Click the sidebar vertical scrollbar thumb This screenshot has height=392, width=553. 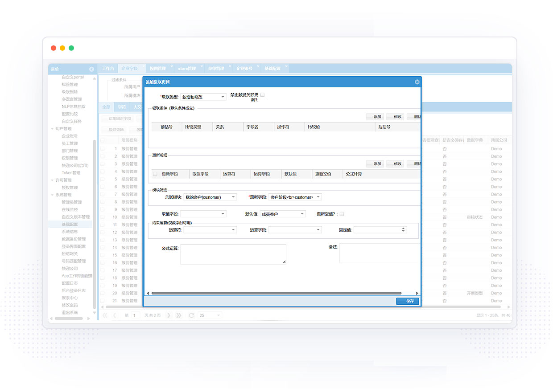pos(94,224)
